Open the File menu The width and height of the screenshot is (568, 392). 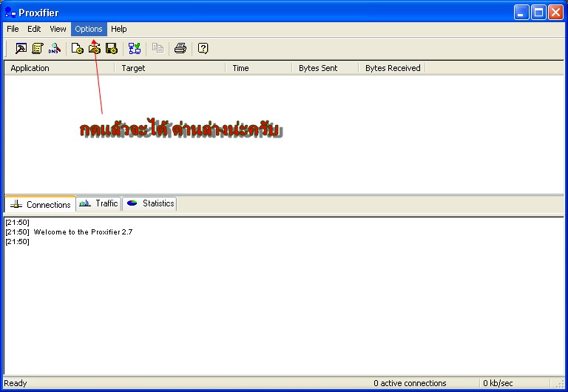point(13,29)
